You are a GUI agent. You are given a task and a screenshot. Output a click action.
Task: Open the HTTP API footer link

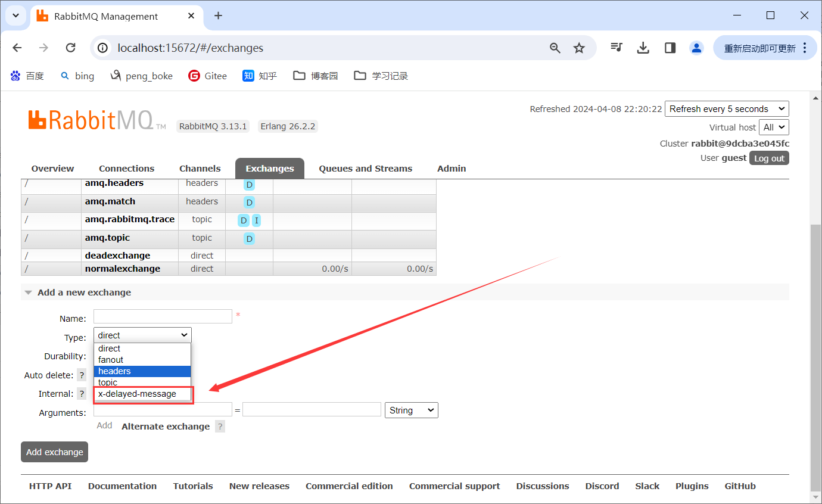point(50,486)
